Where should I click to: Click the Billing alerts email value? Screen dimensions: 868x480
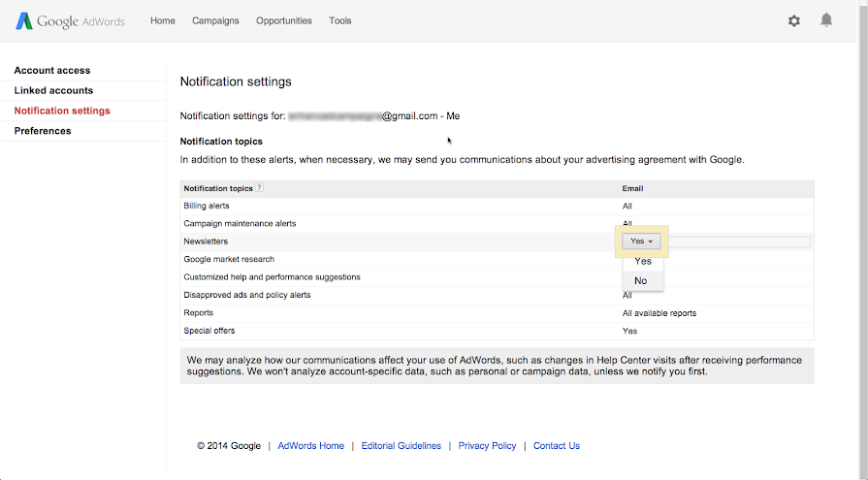click(627, 207)
